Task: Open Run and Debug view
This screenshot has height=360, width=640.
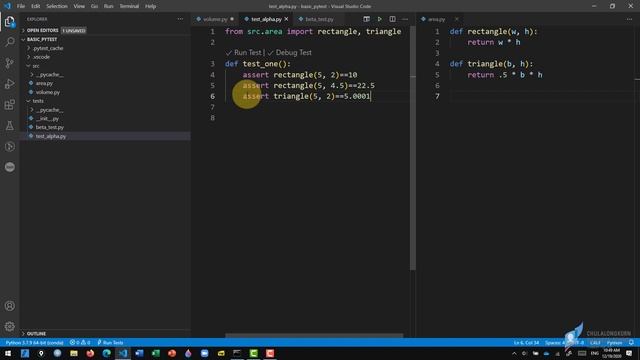Action: click(9, 84)
